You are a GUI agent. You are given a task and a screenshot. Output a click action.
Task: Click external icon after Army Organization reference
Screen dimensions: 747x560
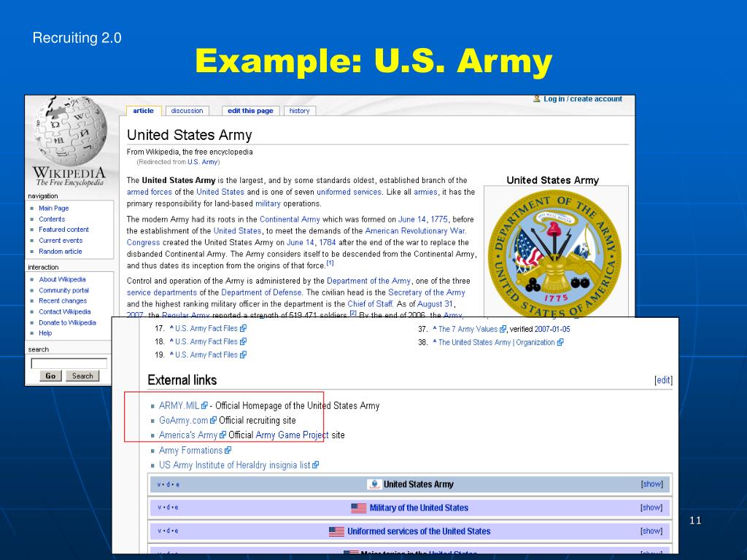point(560,343)
